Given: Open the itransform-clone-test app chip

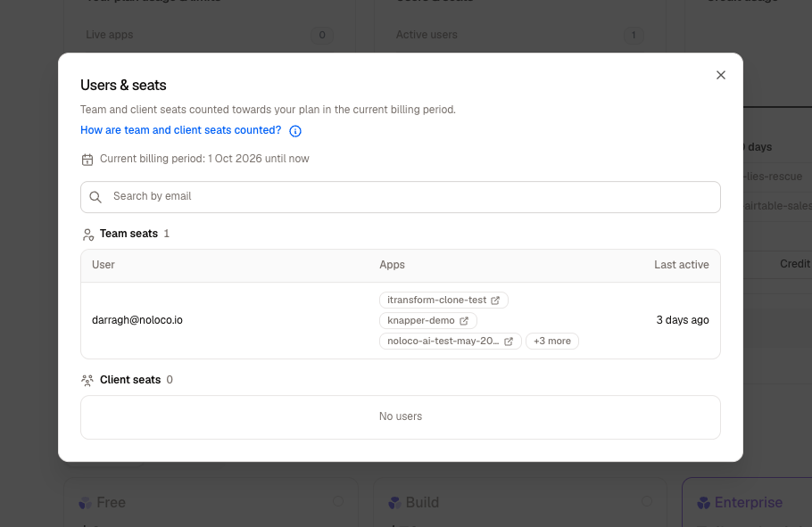Looking at the screenshot, I should (443, 301).
